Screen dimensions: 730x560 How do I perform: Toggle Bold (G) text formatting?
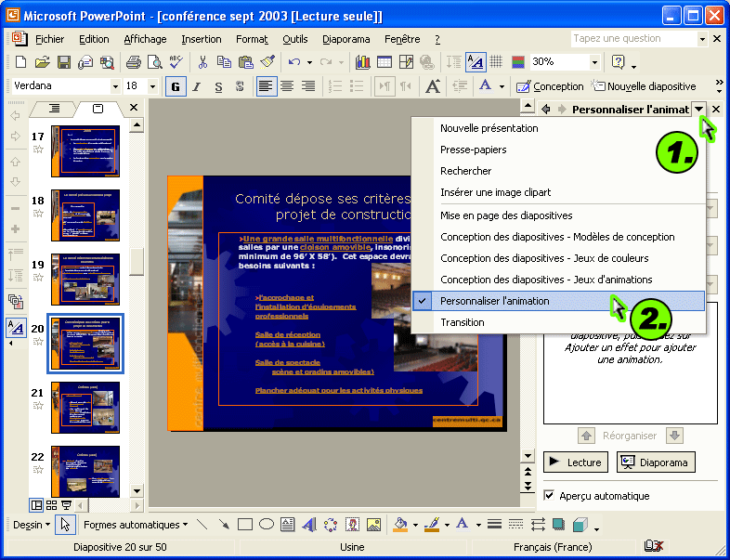pos(174,86)
